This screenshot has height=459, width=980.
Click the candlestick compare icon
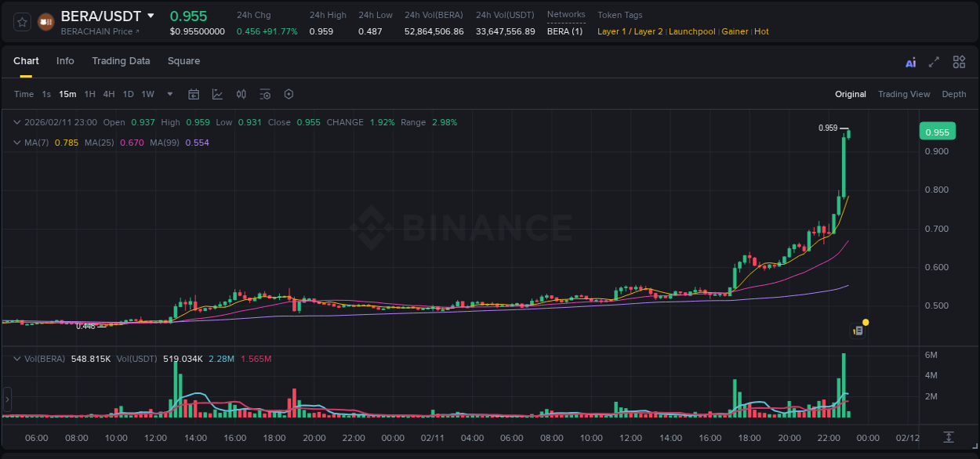pos(241,94)
